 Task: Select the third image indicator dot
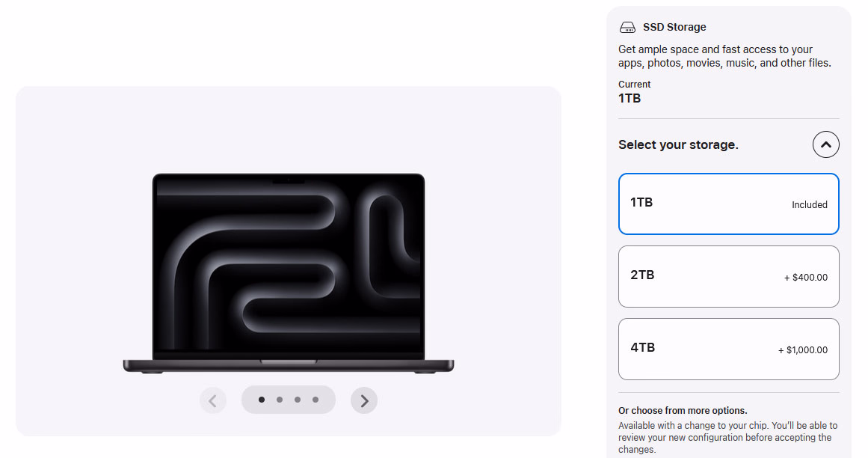[298, 400]
